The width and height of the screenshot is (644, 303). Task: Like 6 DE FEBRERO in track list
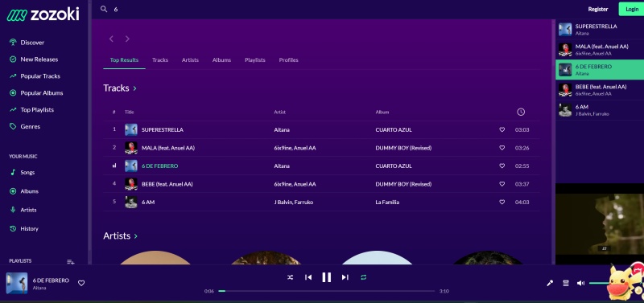(x=502, y=166)
